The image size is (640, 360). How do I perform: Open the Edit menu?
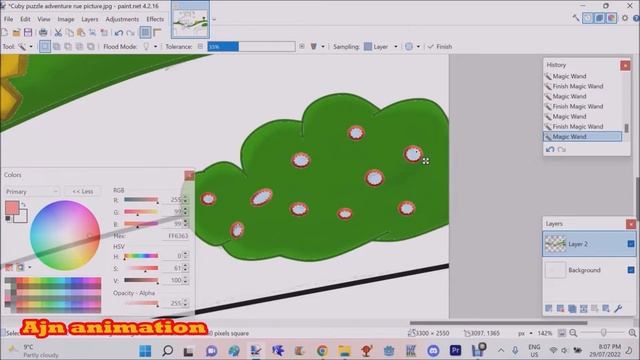[x=25, y=19]
